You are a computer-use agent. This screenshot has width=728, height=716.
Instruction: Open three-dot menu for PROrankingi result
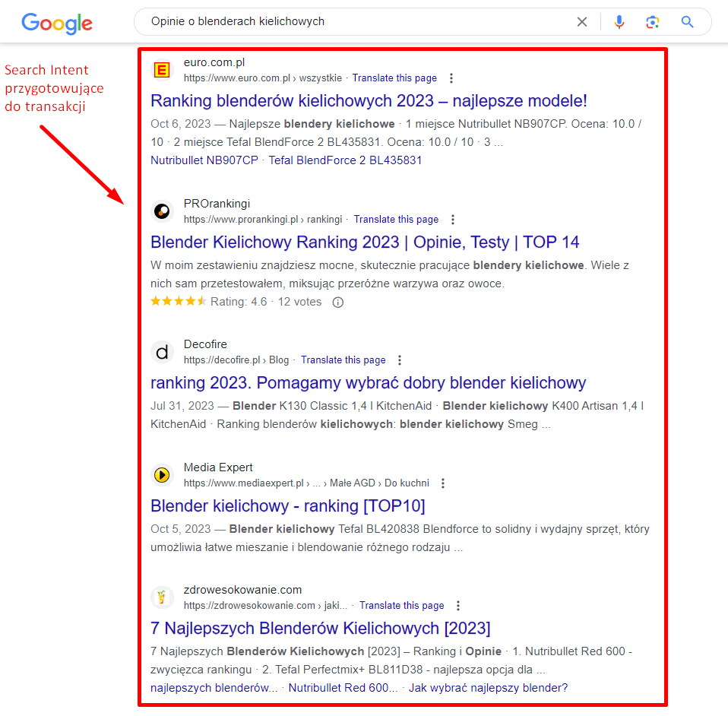click(453, 219)
